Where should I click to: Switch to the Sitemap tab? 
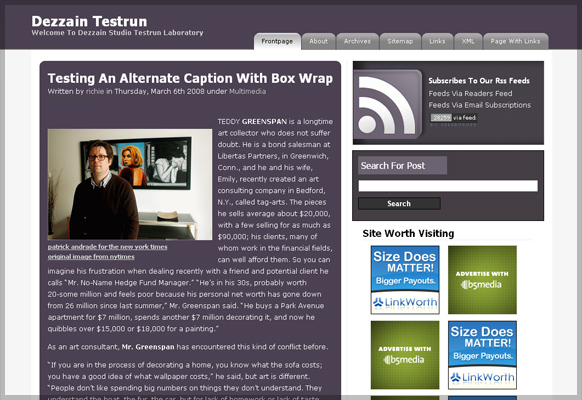click(x=400, y=41)
